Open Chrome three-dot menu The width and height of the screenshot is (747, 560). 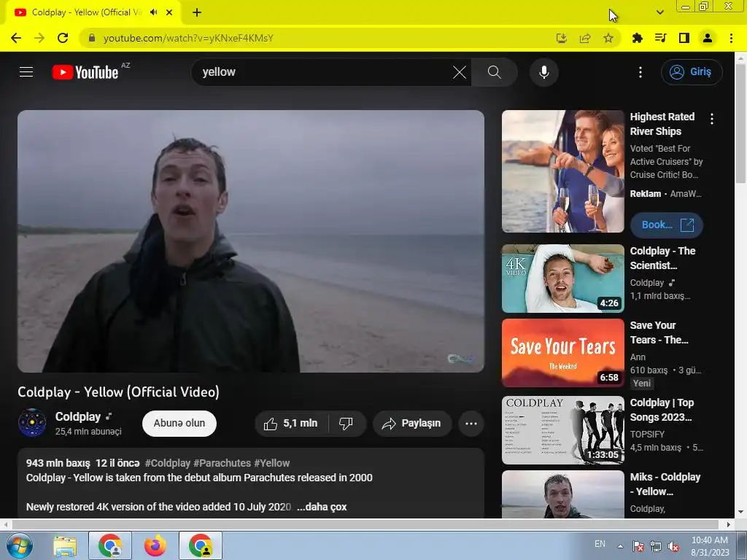click(x=731, y=38)
